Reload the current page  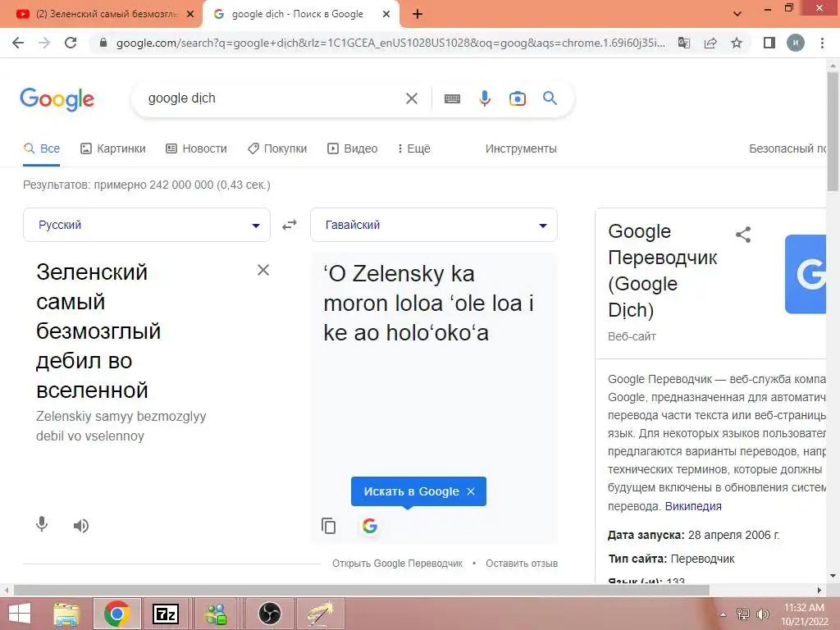(x=71, y=43)
